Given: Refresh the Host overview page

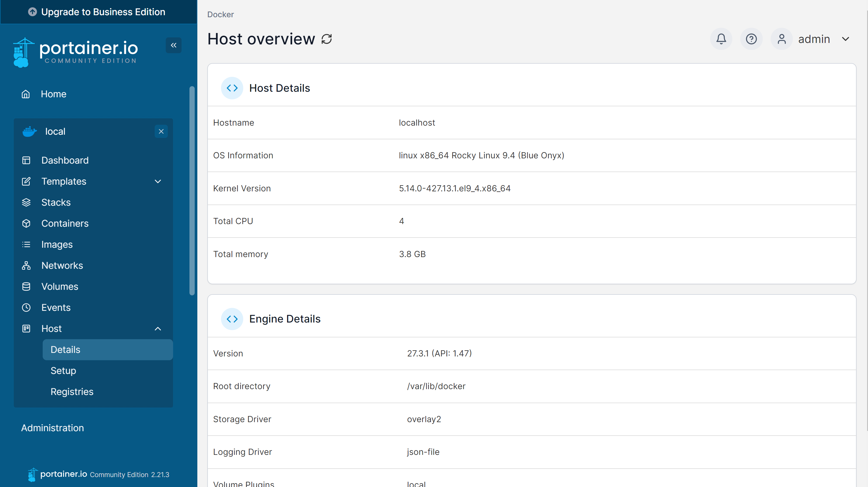Looking at the screenshot, I should 327,39.
